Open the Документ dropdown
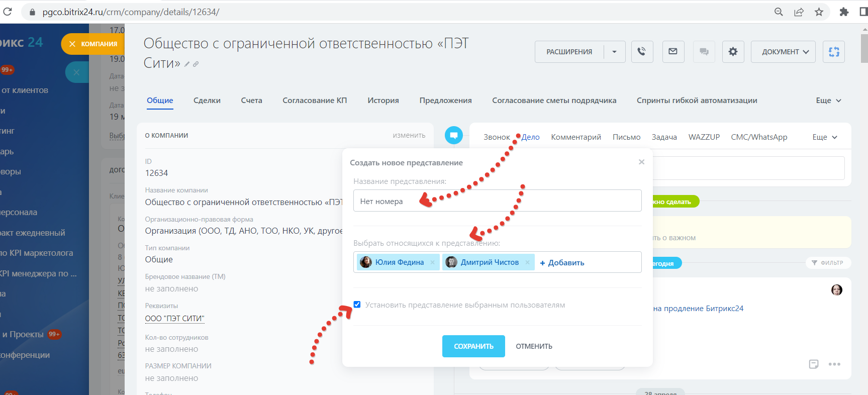This screenshot has width=868, height=395. (x=783, y=52)
